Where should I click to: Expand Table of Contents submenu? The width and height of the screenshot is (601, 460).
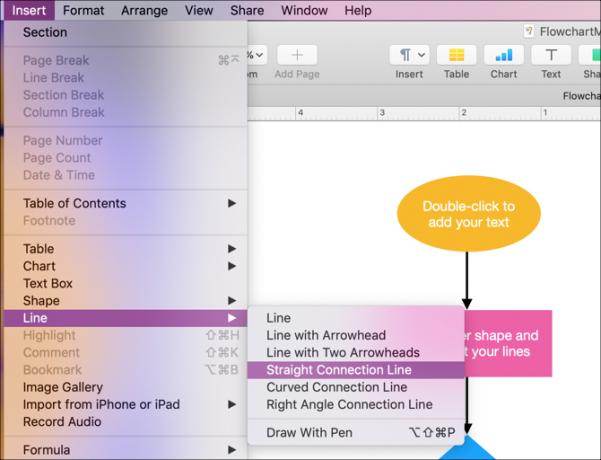(x=126, y=203)
